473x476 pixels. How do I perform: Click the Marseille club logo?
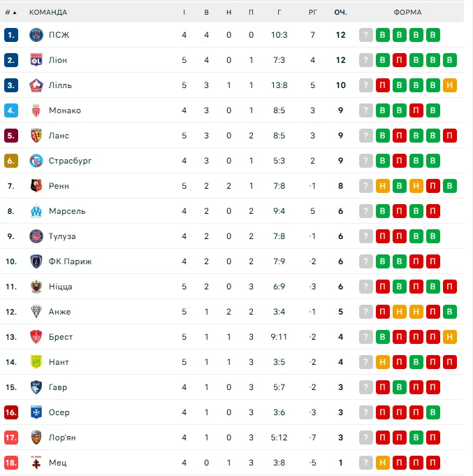tap(36, 211)
